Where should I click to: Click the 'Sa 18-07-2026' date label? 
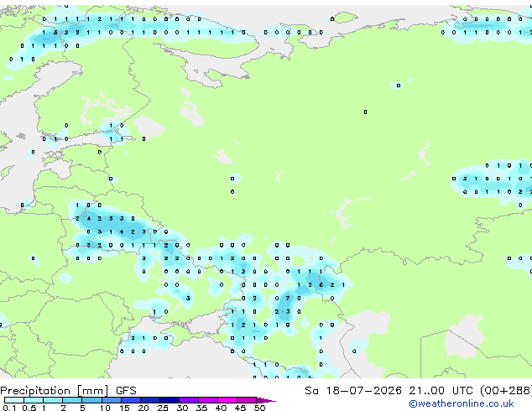[x=353, y=391]
